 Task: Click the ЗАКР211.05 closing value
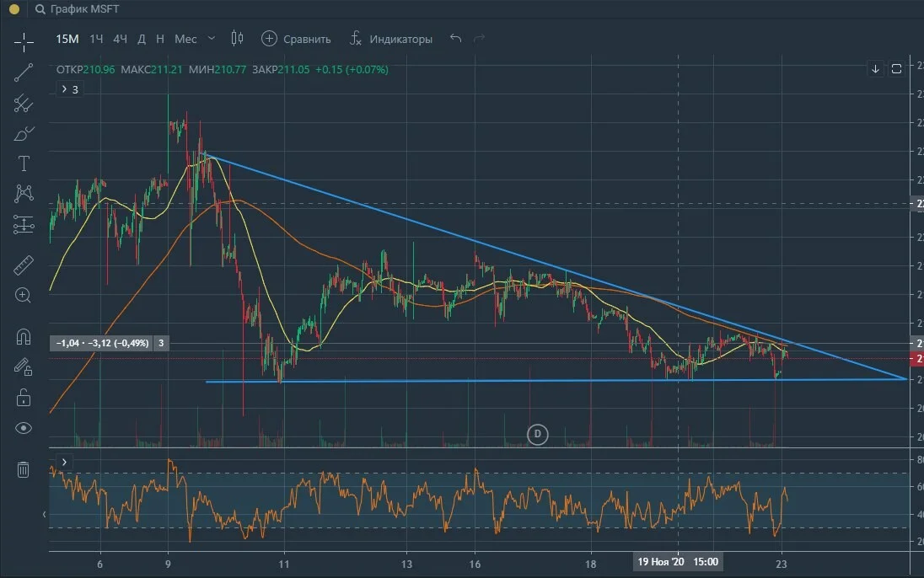point(281,70)
